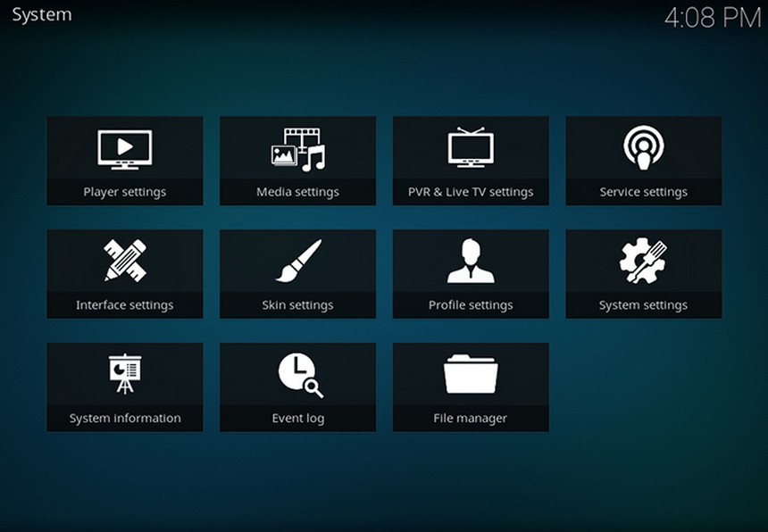Click the Interface settings pencil and ruler icon
768x532 pixels.
click(125, 261)
